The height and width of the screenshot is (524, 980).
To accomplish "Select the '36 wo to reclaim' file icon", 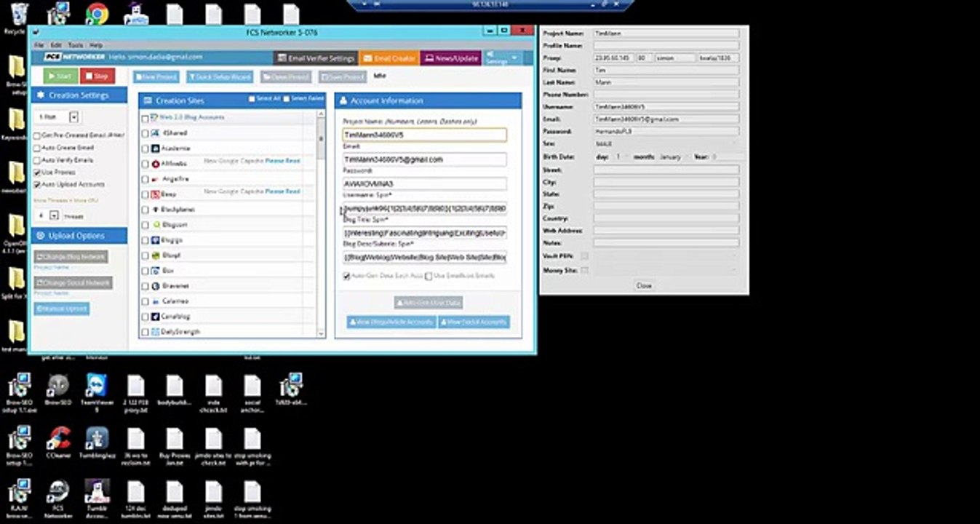I will 136,445.
